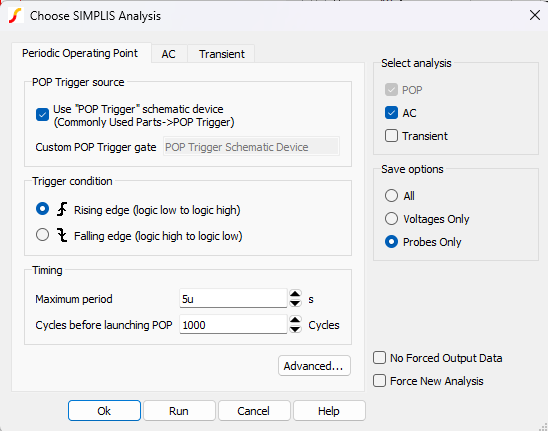
Task: Switch to the AC tab
Action: click(168, 54)
